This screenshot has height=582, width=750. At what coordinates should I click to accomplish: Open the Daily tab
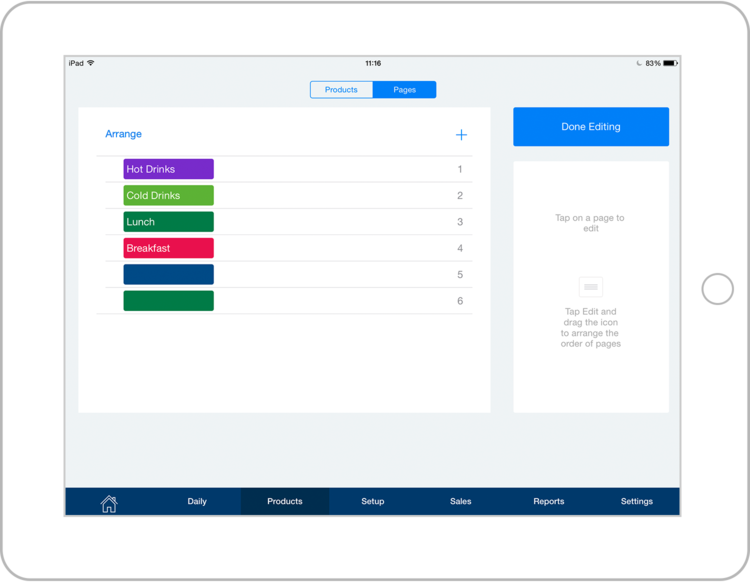coord(197,501)
